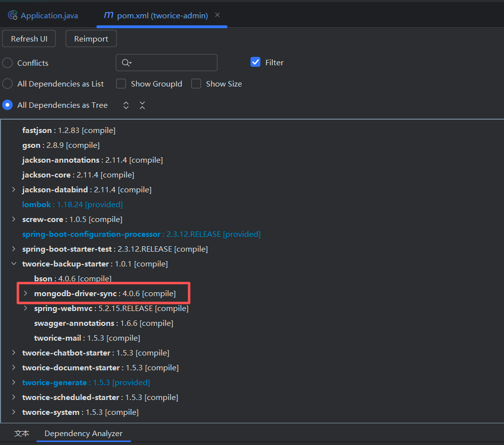Viewport: 504px width, 445px height.
Task: Expand spring-boot-starter-test node
Action: coord(13,249)
